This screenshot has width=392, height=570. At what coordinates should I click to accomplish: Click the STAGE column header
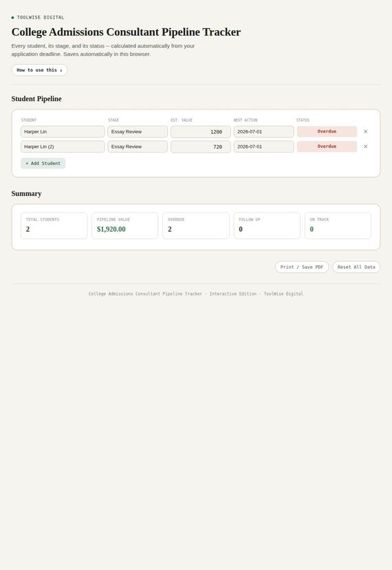point(113,120)
